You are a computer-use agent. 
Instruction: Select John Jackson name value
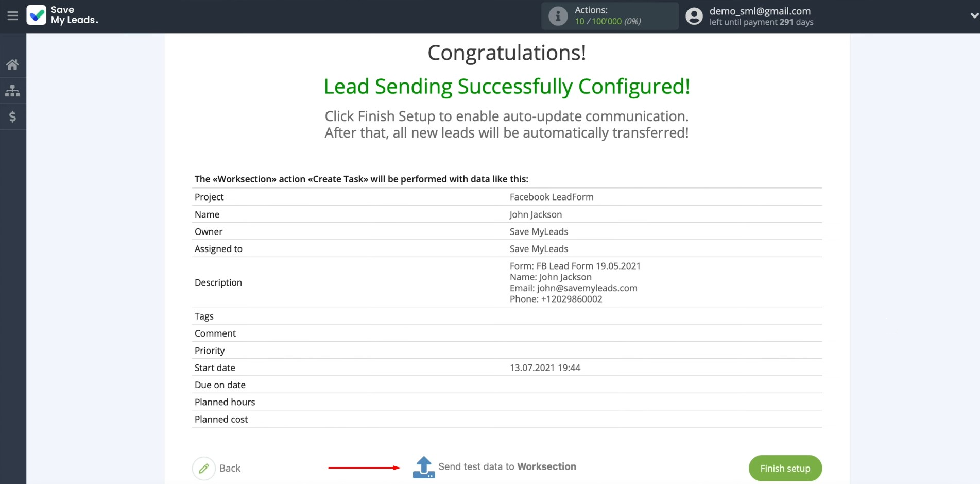[536, 214]
